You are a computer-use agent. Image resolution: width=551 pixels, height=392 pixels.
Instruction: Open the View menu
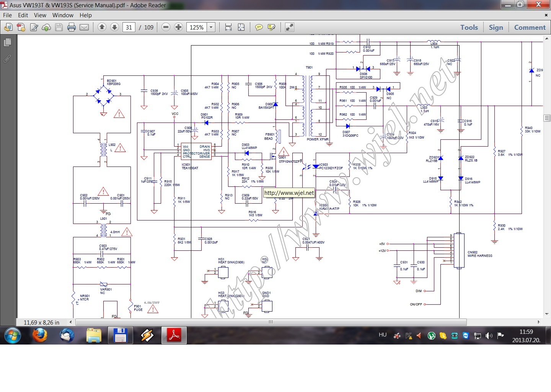[x=40, y=15]
